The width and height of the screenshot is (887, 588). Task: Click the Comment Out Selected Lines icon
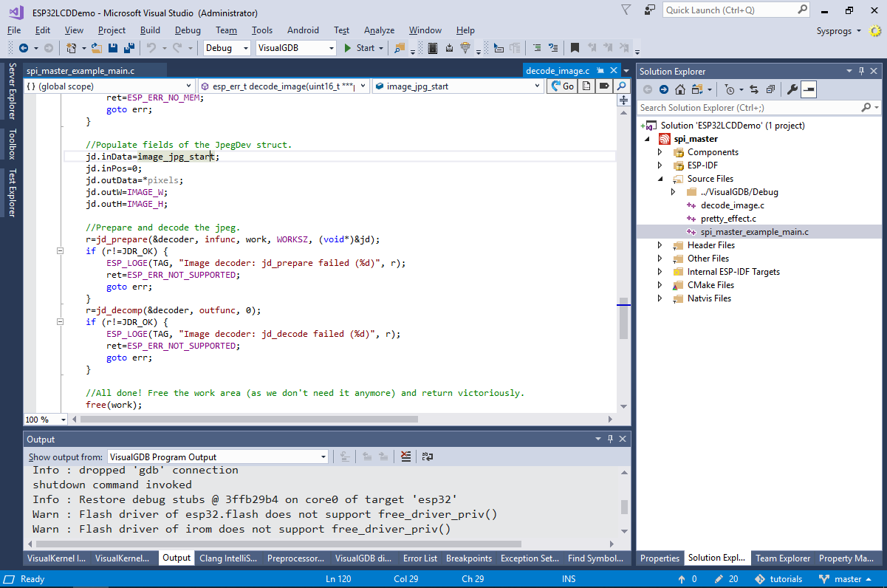537,48
